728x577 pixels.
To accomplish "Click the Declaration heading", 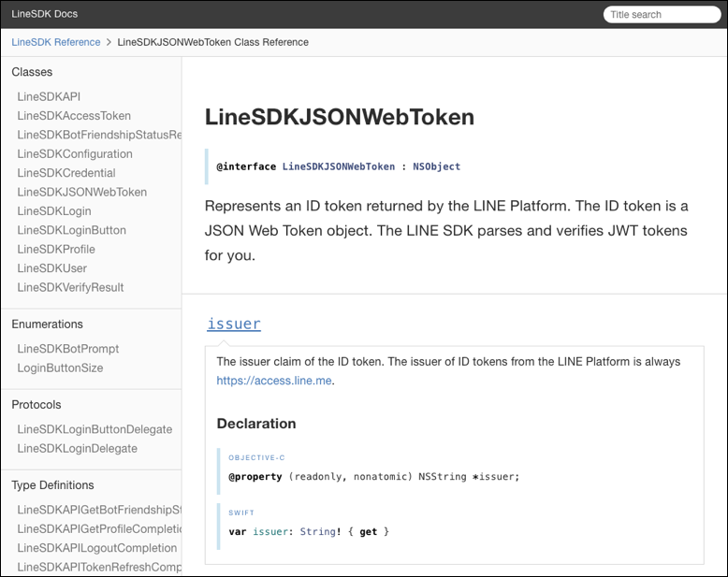I will coord(256,423).
